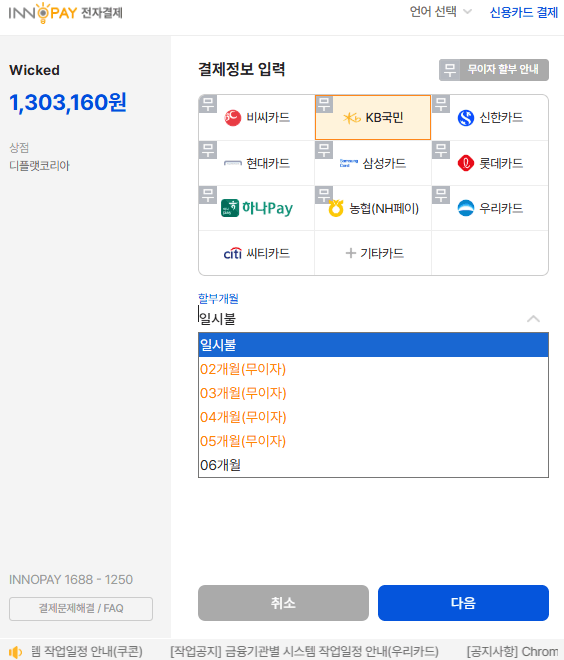Choose 현대카드 as payment card
This screenshot has height=660, width=564.
point(256,163)
